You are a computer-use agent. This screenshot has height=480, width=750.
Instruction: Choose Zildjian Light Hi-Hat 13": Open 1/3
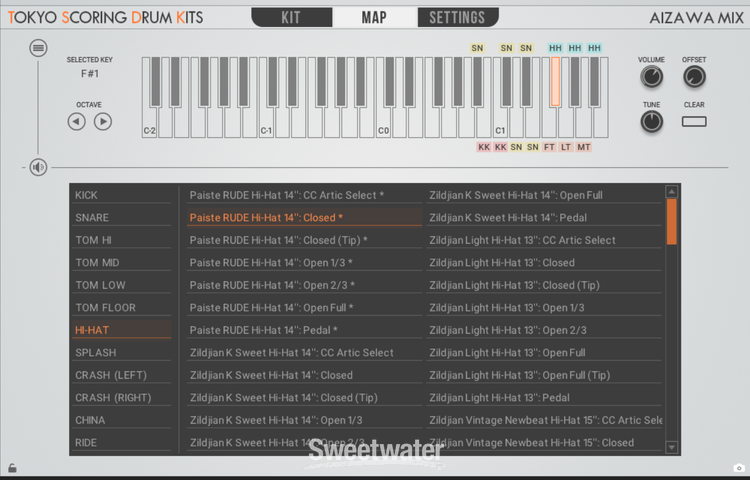click(x=544, y=307)
